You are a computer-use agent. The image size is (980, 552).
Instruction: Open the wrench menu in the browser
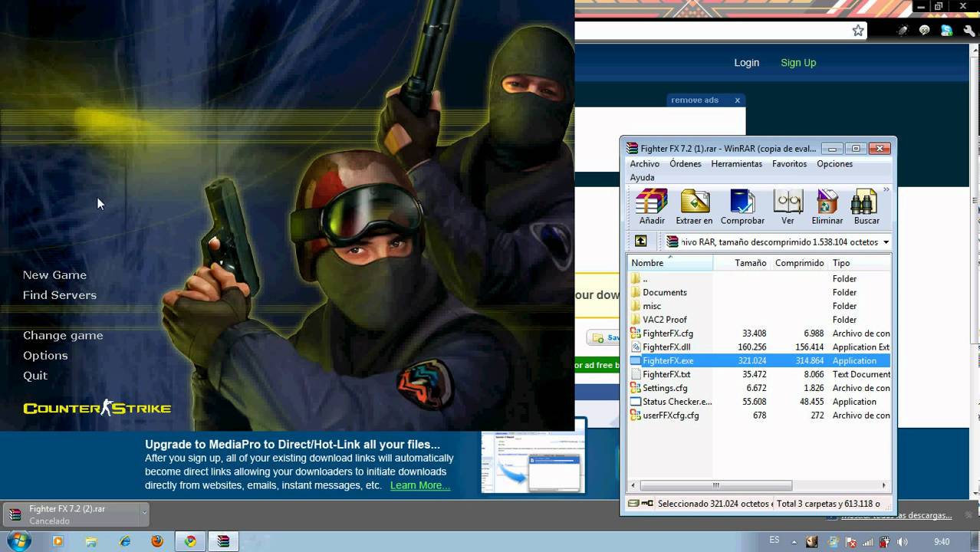968,31
